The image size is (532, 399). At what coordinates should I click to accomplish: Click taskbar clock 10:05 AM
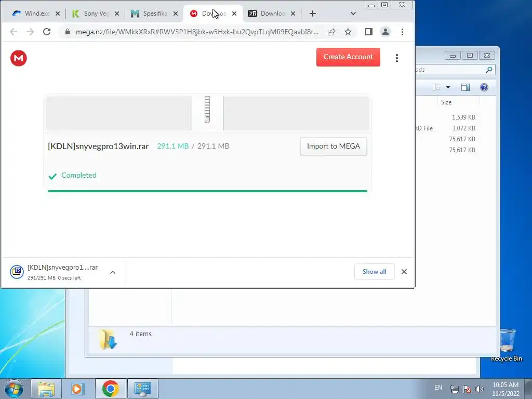coord(505,389)
